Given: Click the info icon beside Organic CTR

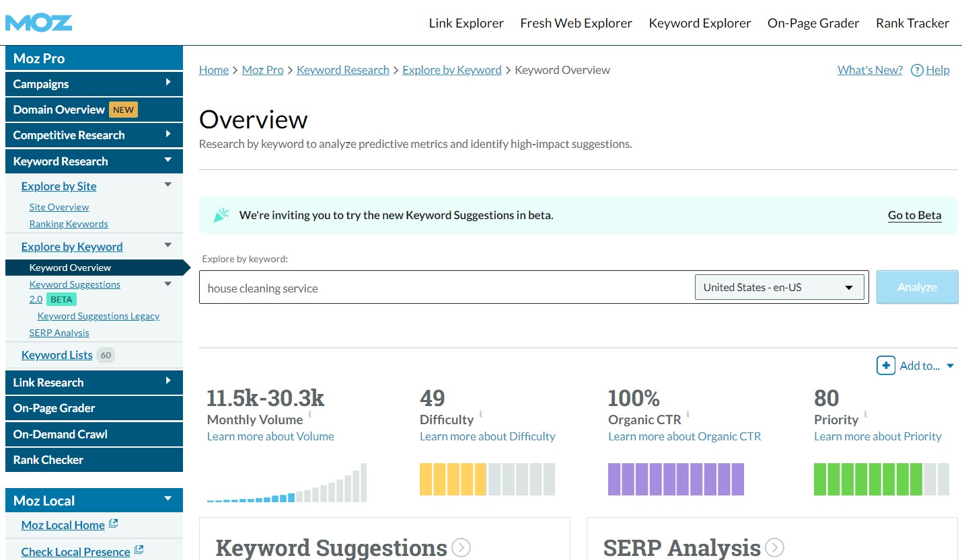Looking at the screenshot, I should 688,415.
